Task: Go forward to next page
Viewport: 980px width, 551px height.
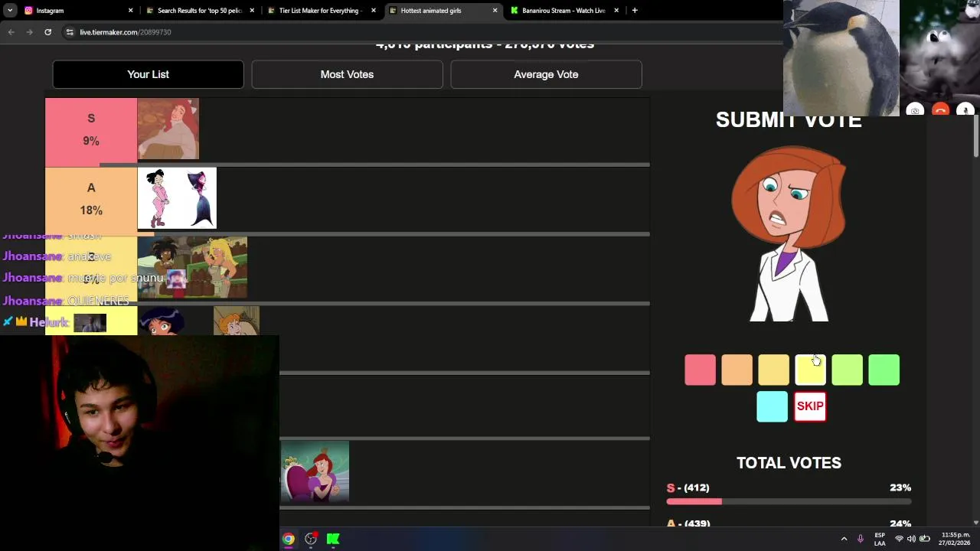Action: coord(29,32)
